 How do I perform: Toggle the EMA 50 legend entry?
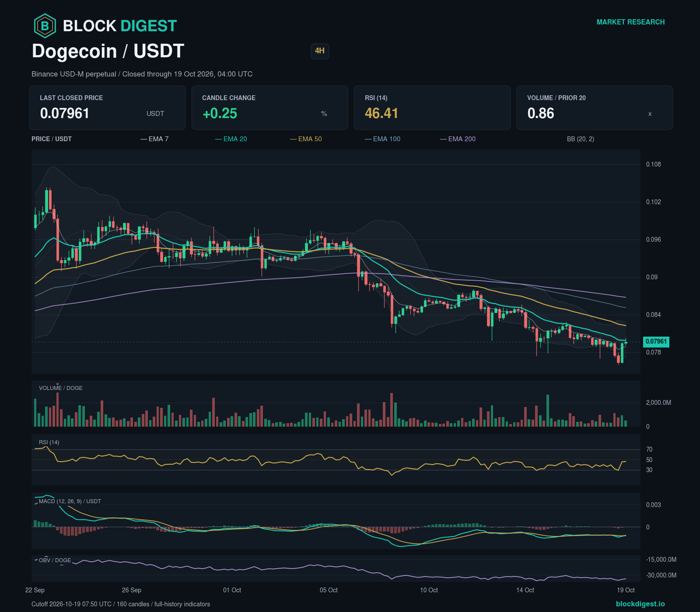point(306,139)
